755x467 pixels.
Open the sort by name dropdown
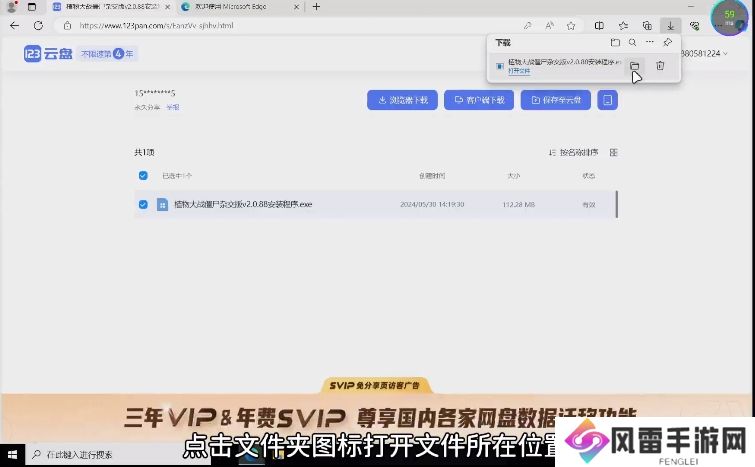tap(574, 153)
